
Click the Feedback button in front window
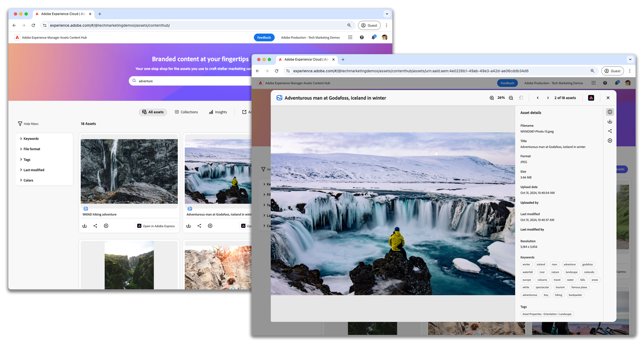[x=507, y=83]
